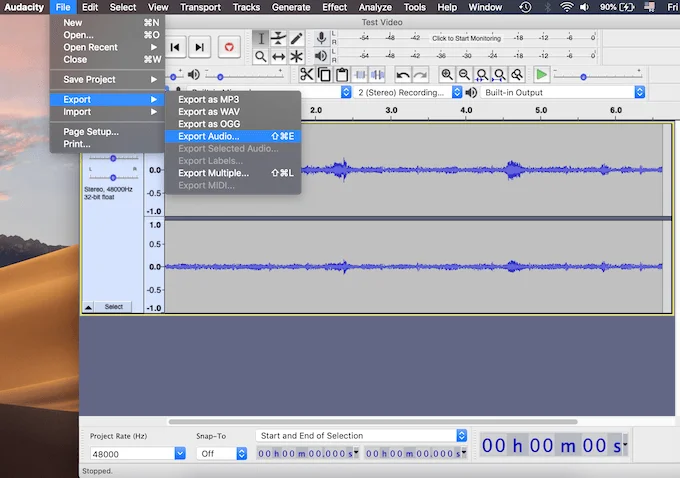Open the recording channels dropdown

point(408,92)
